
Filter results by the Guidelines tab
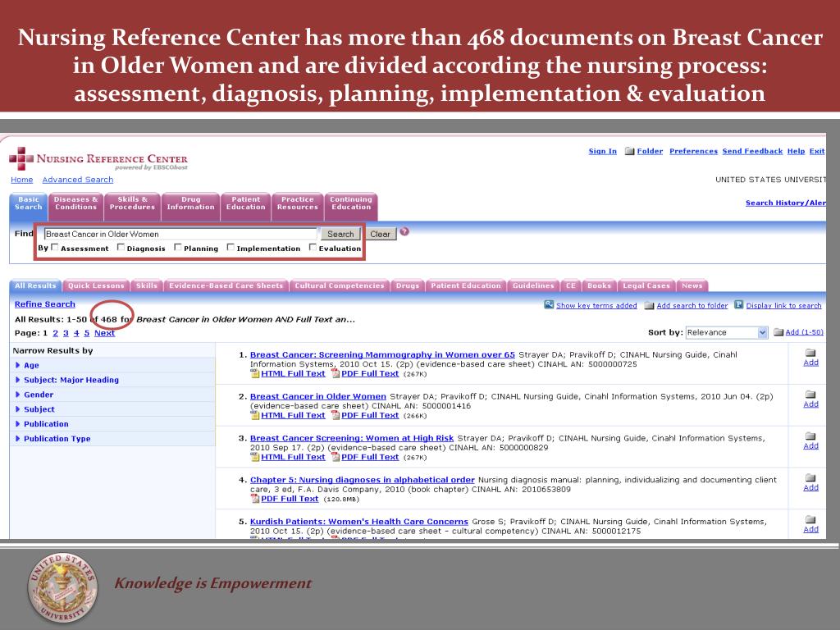click(533, 285)
